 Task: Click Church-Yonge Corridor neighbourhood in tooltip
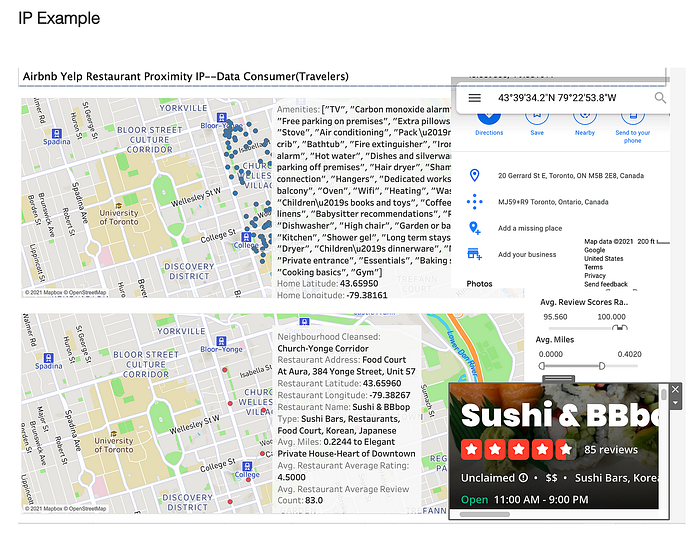323,348
